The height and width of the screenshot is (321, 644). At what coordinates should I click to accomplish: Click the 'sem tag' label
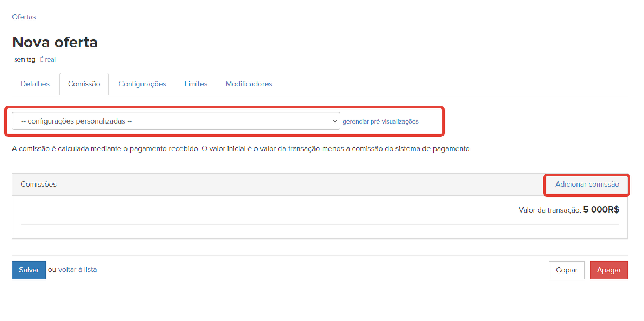click(24, 59)
